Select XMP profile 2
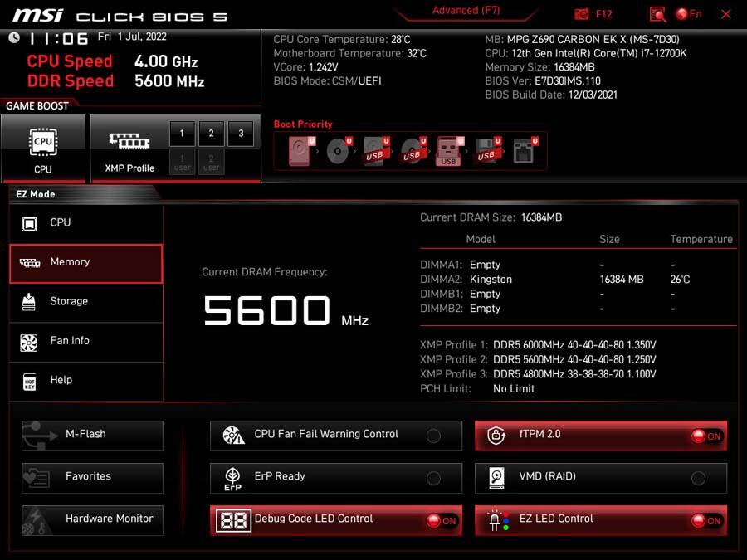The image size is (747, 560). coord(211,134)
